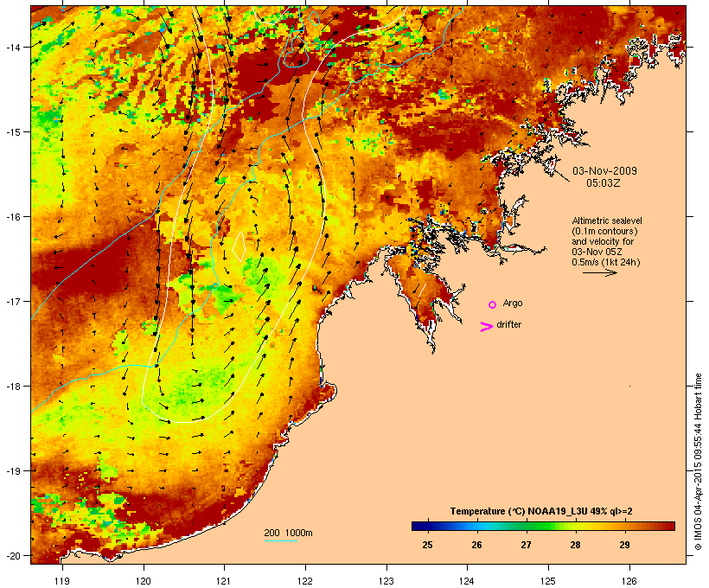This screenshot has width=709, height=588.
Task: Click the '124' longitude axis label
Action: click(467, 581)
